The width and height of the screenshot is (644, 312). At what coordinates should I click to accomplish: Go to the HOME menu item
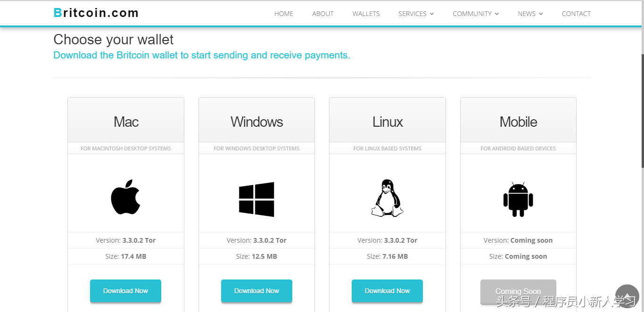[x=284, y=14]
